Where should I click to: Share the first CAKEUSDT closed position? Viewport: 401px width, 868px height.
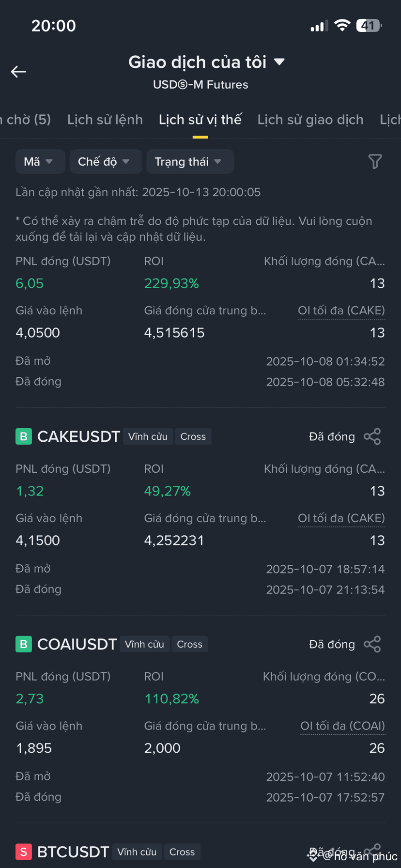[x=372, y=436]
